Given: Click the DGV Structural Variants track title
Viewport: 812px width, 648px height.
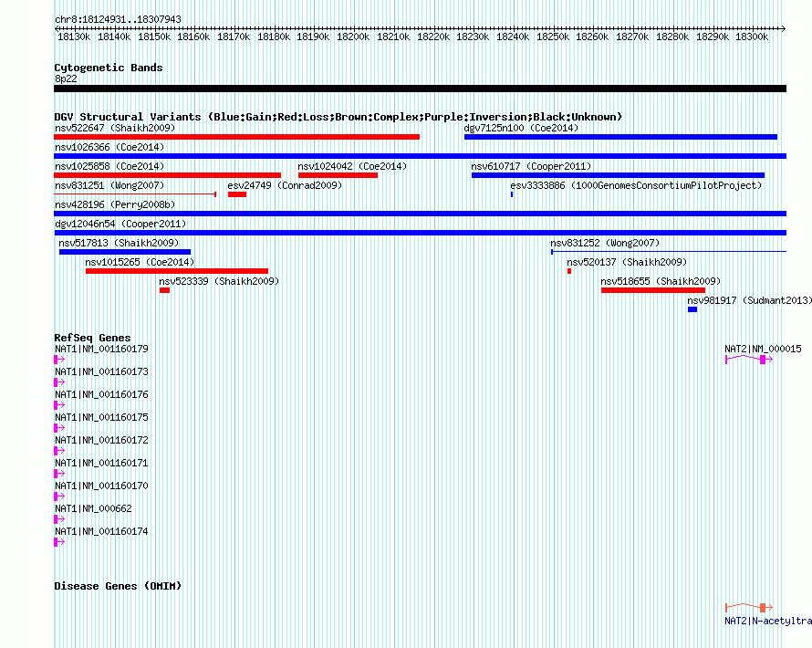Looking at the screenshot, I should [x=338, y=117].
